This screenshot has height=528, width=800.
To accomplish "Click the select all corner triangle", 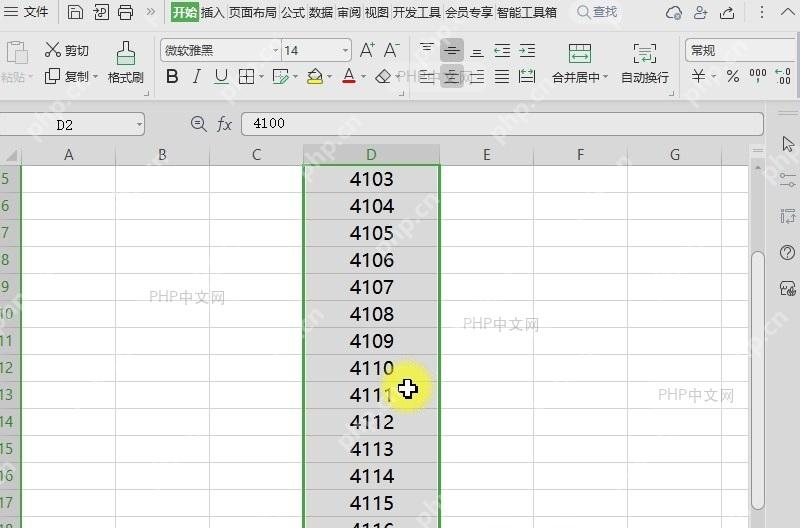I will 10,155.
